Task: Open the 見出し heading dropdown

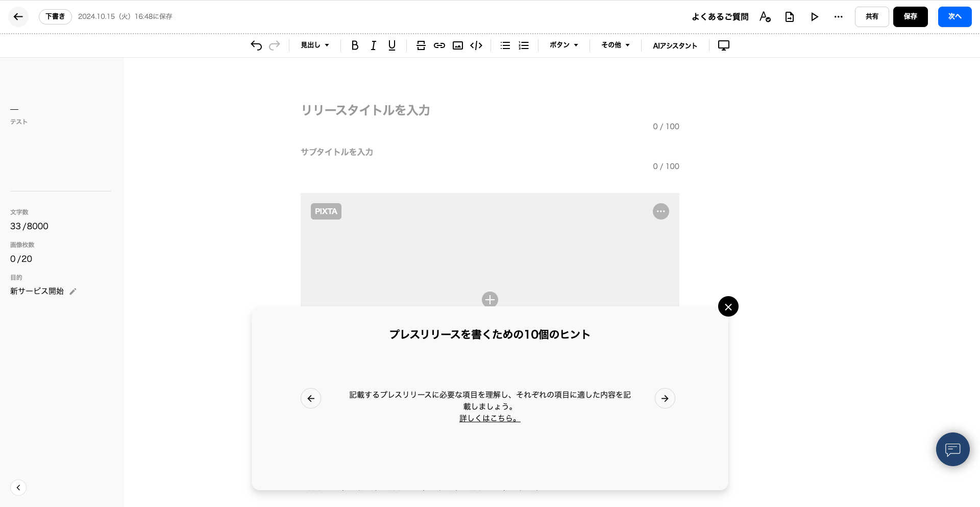Action: (315, 45)
